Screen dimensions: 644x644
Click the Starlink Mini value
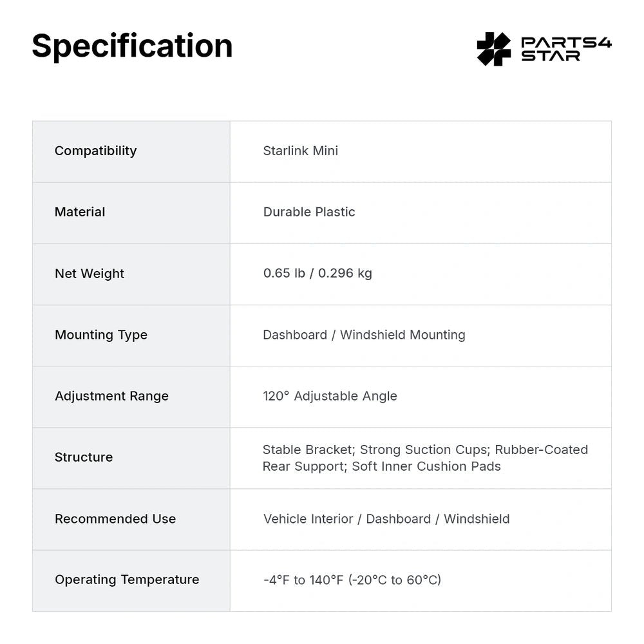(x=301, y=151)
